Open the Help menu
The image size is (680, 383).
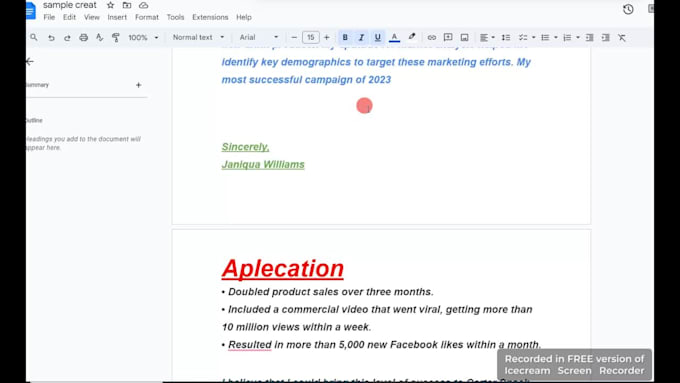click(x=244, y=17)
